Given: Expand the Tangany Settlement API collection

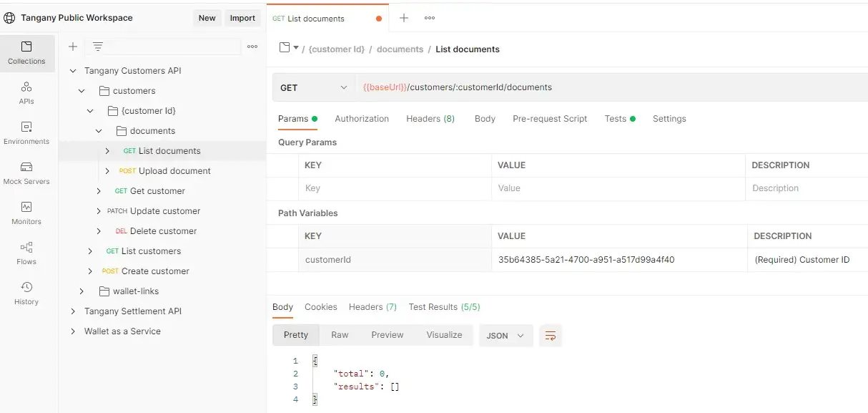Looking at the screenshot, I should (73, 311).
